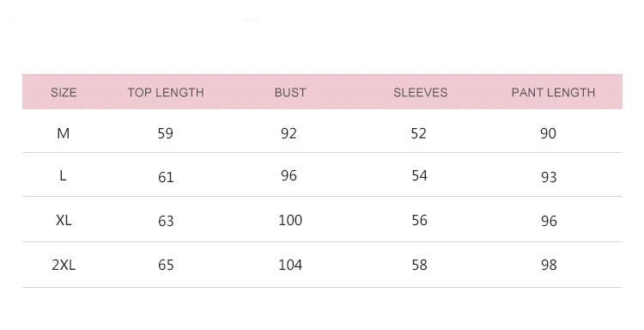Select bust value 92 for M
644x330 pixels.
(289, 133)
